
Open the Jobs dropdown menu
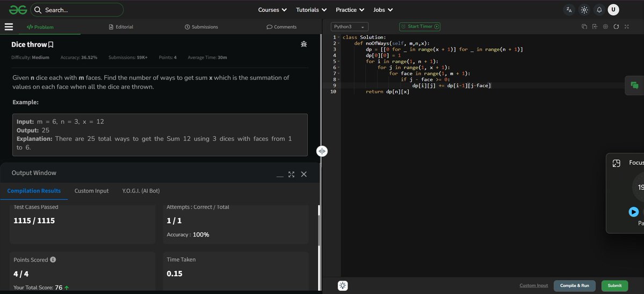click(383, 10)
